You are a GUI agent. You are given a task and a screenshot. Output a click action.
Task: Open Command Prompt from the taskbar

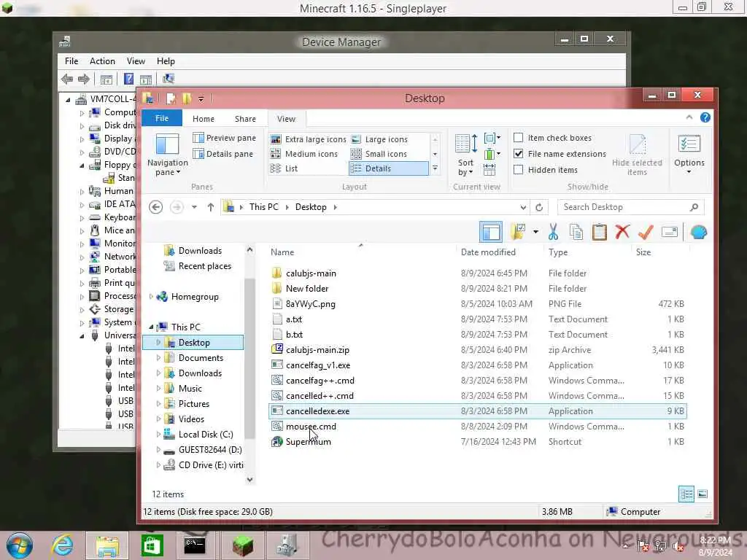[195, 545]
